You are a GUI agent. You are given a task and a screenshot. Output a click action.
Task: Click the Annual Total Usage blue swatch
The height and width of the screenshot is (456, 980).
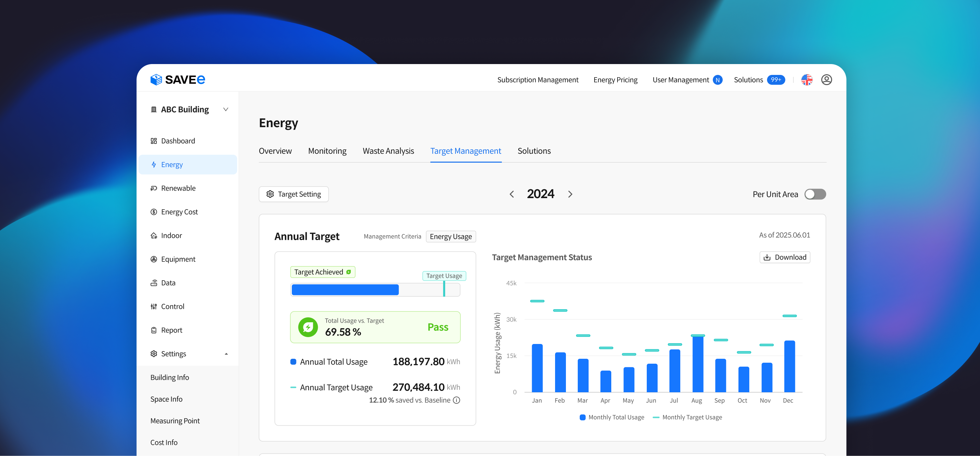[293, 362]
